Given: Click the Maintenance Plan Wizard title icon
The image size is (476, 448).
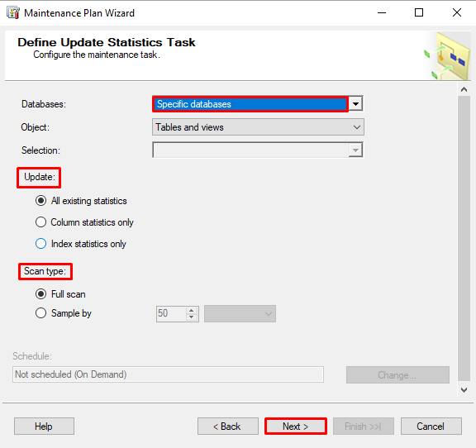Looking at the screenshot, I should [13, 13].
